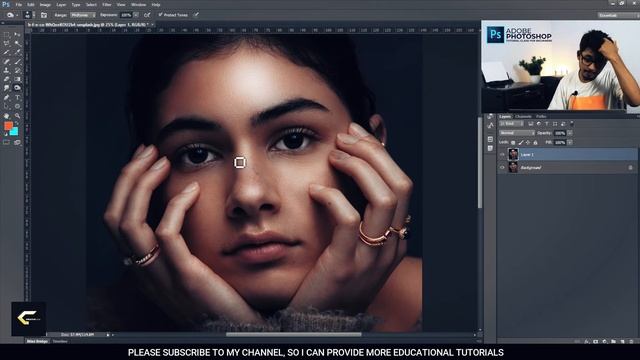Select the Pen tool

[7, 97]
